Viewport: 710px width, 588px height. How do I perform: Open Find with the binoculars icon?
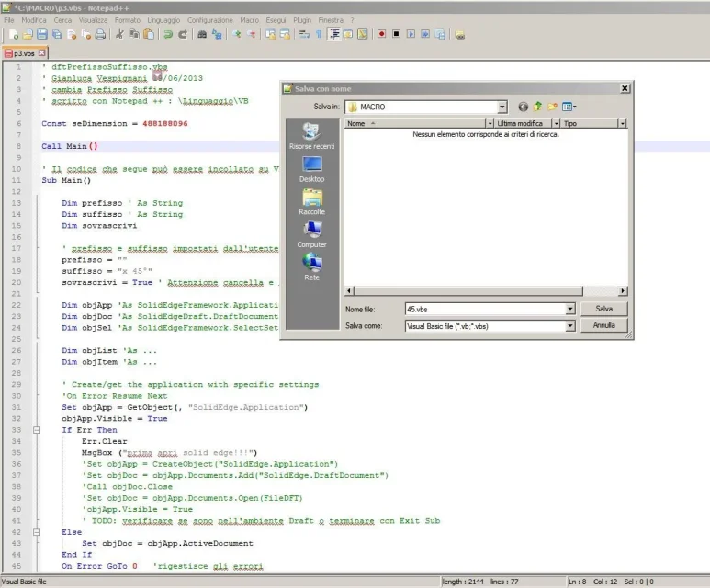tap(202, 34)
